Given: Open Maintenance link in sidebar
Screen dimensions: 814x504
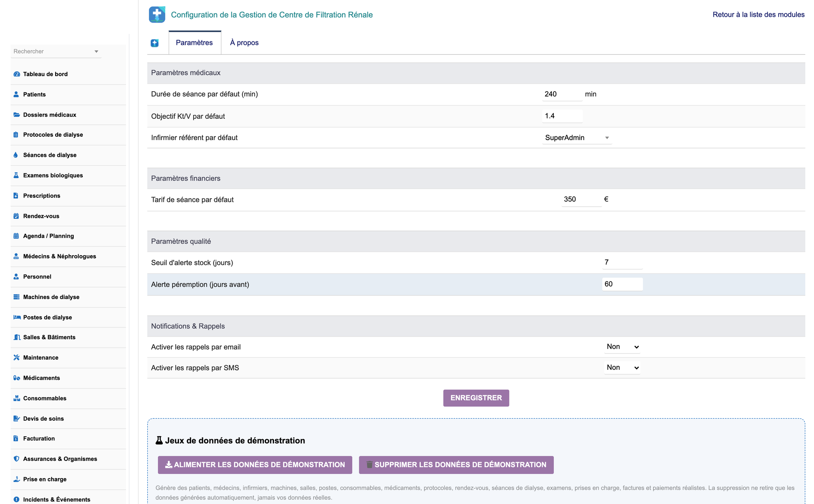Looking at the screenshot, I should pos(41,358).
